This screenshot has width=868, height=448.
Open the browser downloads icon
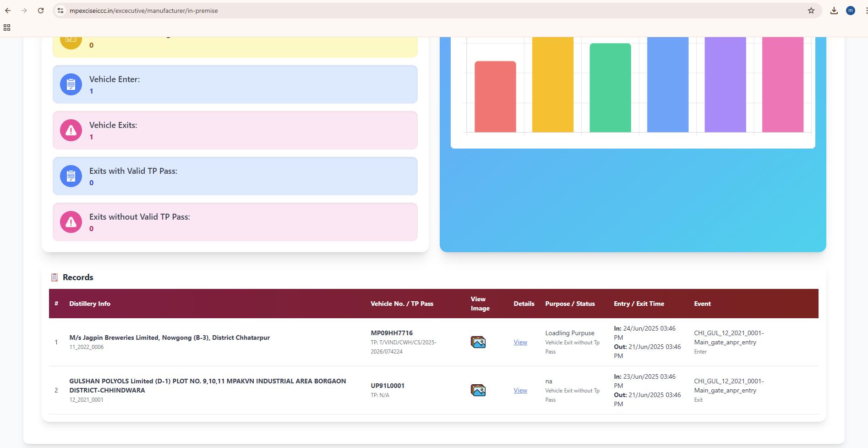834,11
